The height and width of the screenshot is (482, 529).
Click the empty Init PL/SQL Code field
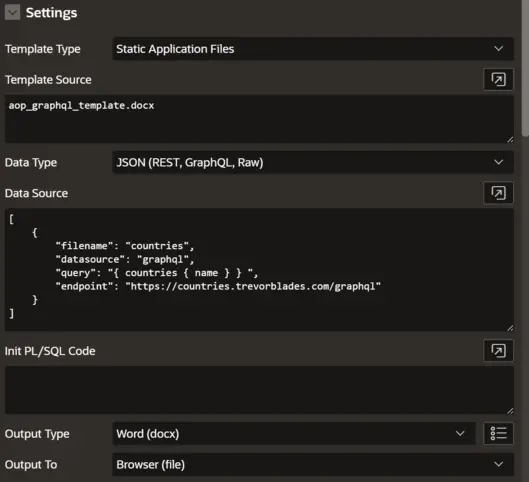tap(259, 390)
